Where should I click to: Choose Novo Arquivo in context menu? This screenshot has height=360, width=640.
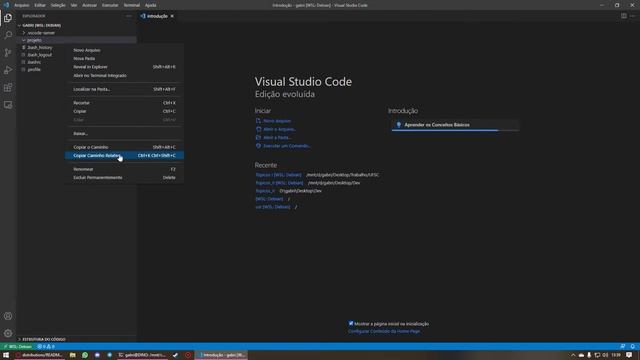pos(124,50)
